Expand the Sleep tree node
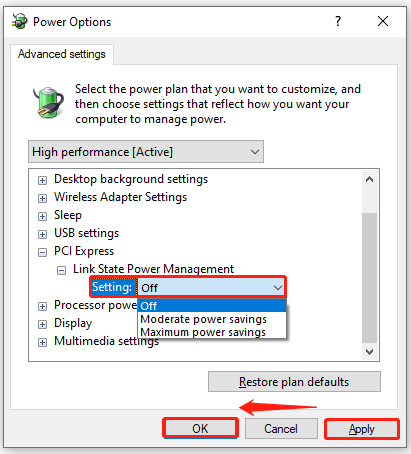 click(x=42, y=216)
